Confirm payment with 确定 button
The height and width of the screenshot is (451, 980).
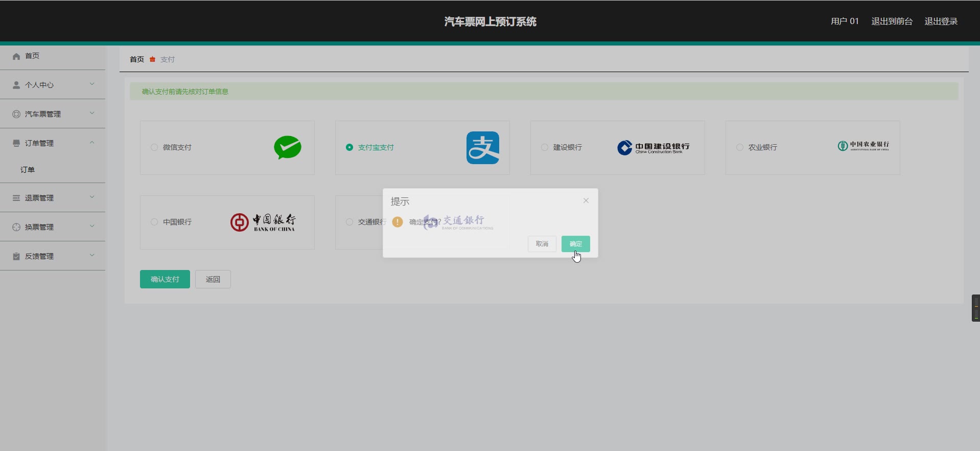point(576,244)
